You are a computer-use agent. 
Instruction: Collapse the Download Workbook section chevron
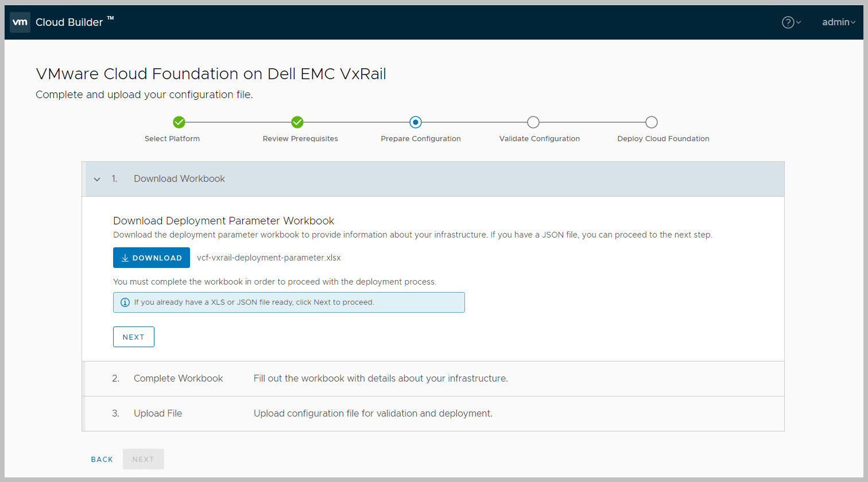point(97,179)
